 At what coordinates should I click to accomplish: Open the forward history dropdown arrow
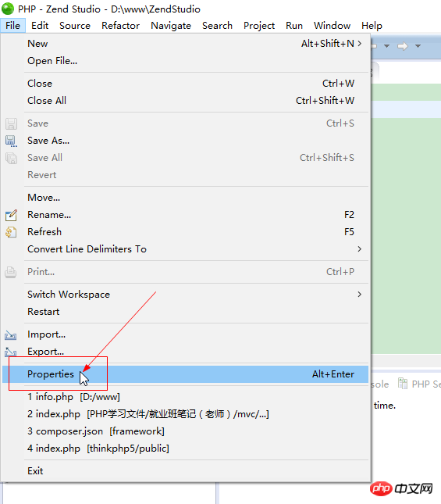[418, 46]
